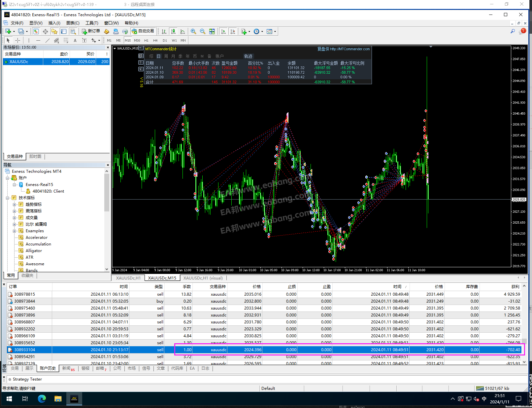Toggle the Terminal panel icon
The height and width of the screenshot is (408, 532).
[64, 31]
